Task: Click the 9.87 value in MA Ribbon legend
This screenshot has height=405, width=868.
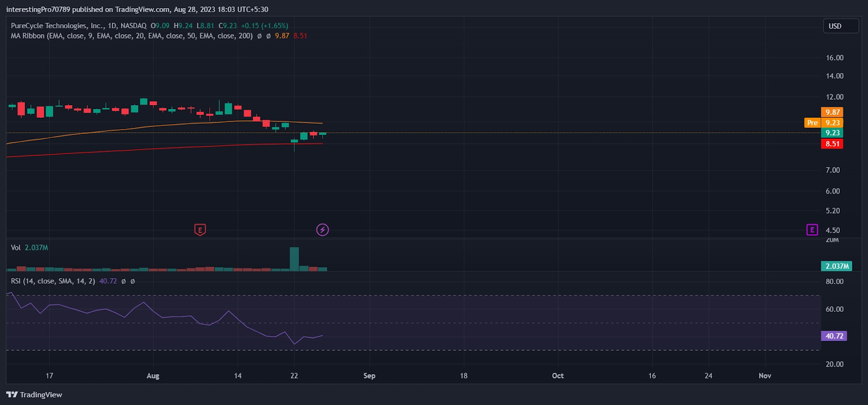Action: tap(282, 36)
